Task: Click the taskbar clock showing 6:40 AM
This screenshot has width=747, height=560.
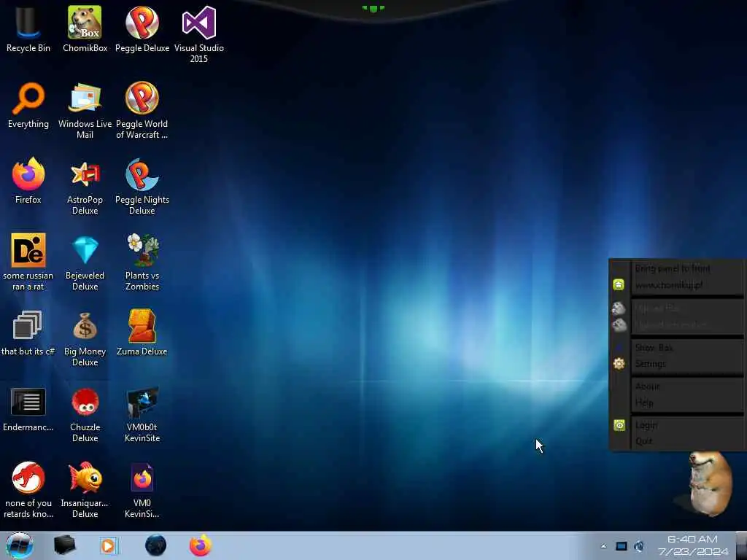Action: (693, 545)
